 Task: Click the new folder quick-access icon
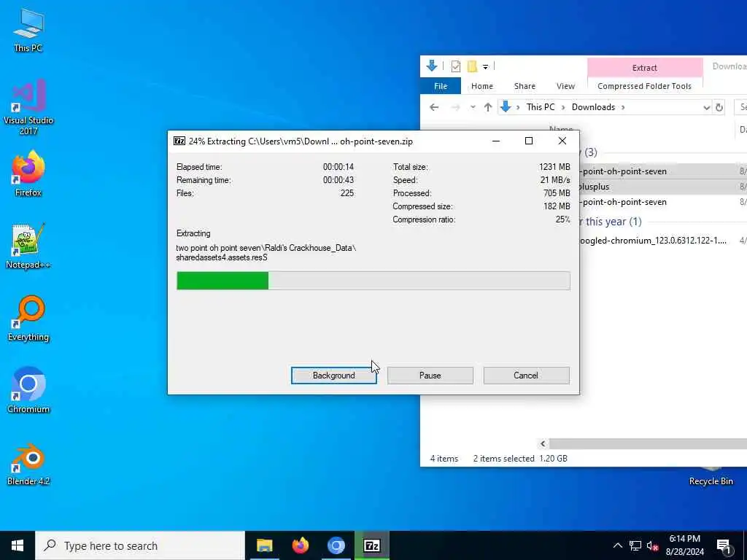pyautogui.click(x=472, y=66)
